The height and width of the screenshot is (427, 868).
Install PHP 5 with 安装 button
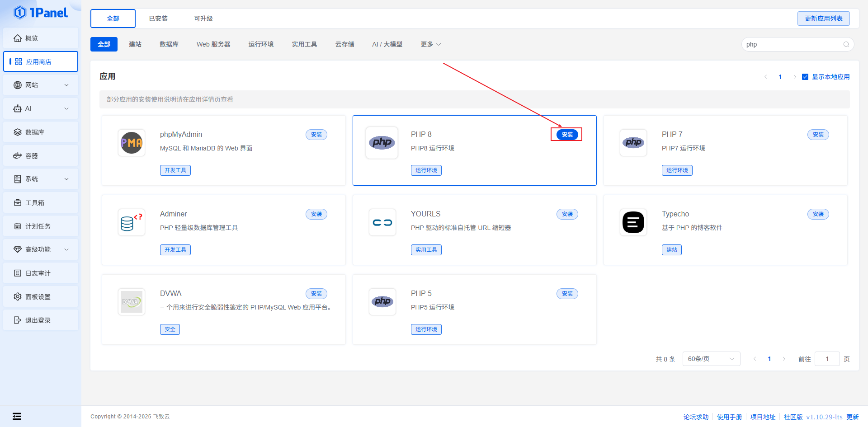[567, 294]
